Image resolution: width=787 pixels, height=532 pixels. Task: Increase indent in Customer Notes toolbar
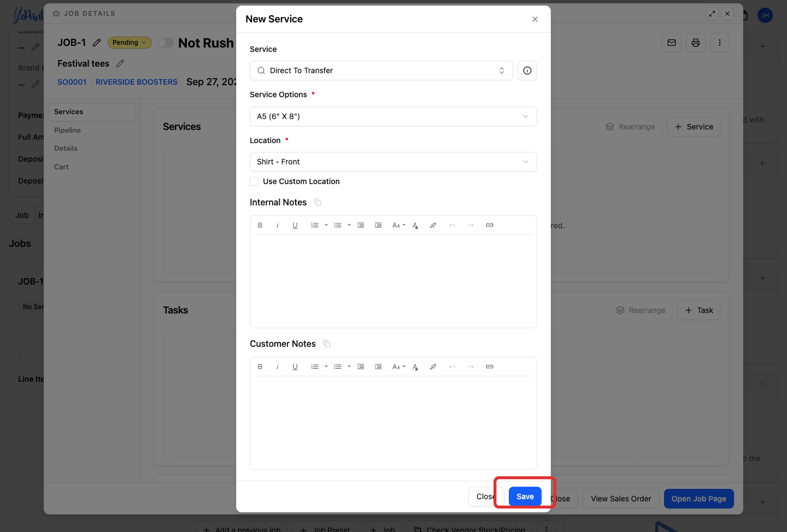click(378, 367)
